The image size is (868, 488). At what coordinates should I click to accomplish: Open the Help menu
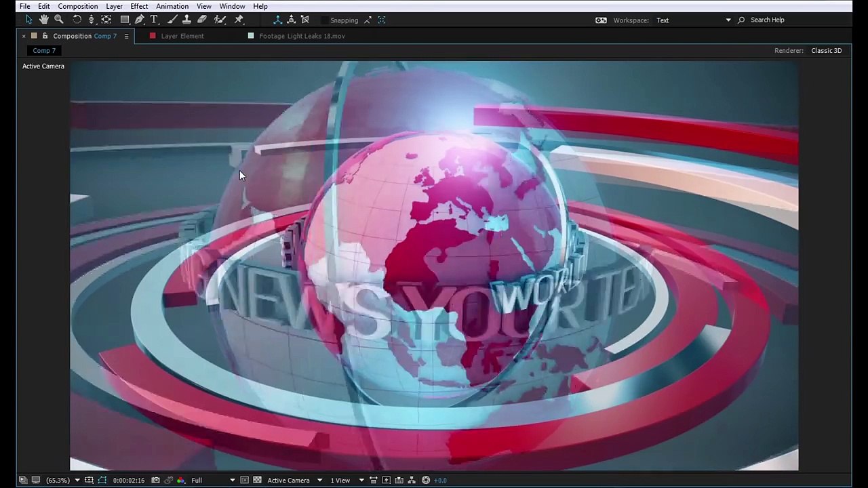pos(260,6)
